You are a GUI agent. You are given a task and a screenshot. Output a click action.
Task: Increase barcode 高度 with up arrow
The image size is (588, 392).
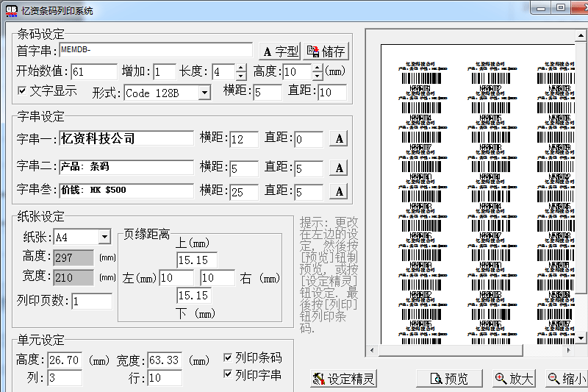[x=318, y=68]
